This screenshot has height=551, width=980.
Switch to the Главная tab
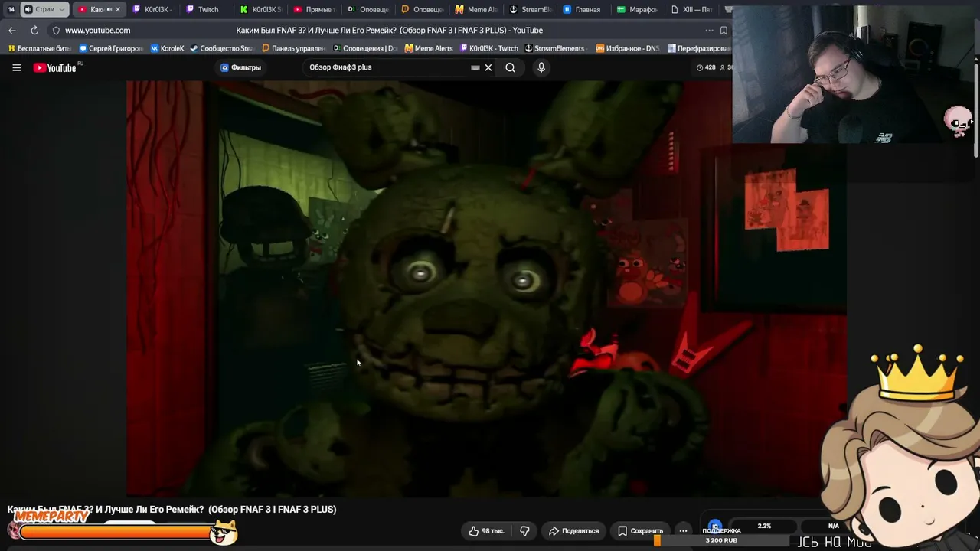click(x=583, y=9)
